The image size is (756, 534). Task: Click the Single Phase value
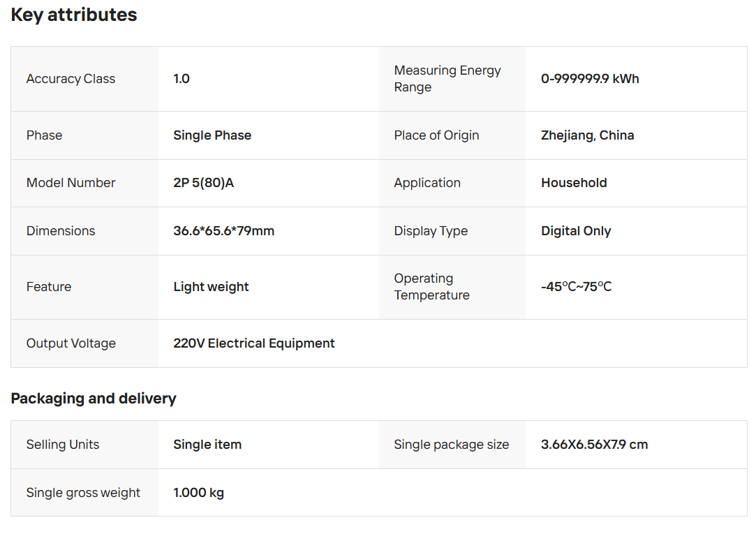tap(212, 135)
